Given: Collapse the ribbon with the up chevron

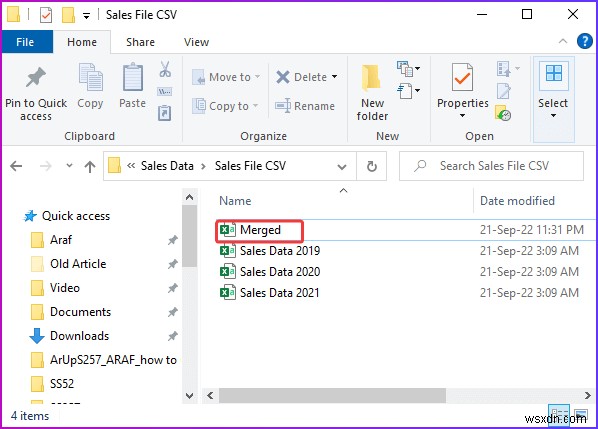Looking at the screenshot, I should coord(563,41).
